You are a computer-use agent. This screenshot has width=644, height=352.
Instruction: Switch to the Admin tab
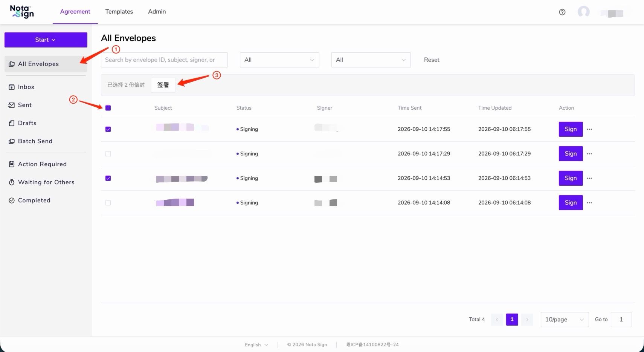(x=157, y=12)
